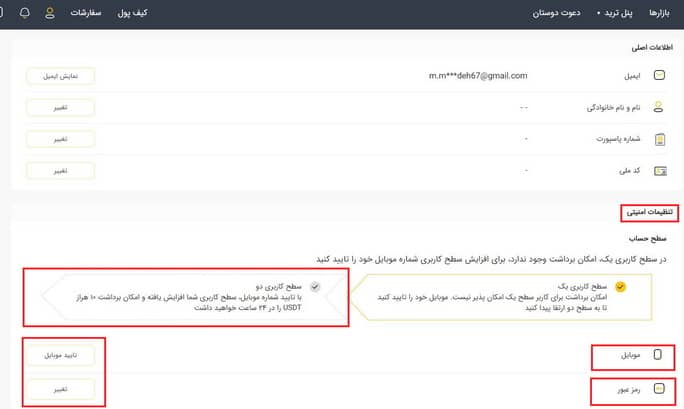Click the نام و نام خانوادگی label

tap(613, 107)
